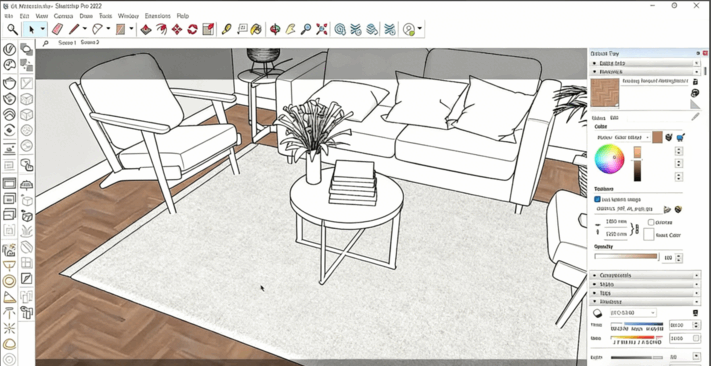The width and height of the screenshot is (711, 366).
Task: Select the Scale tool
Action: pos(208,29)
